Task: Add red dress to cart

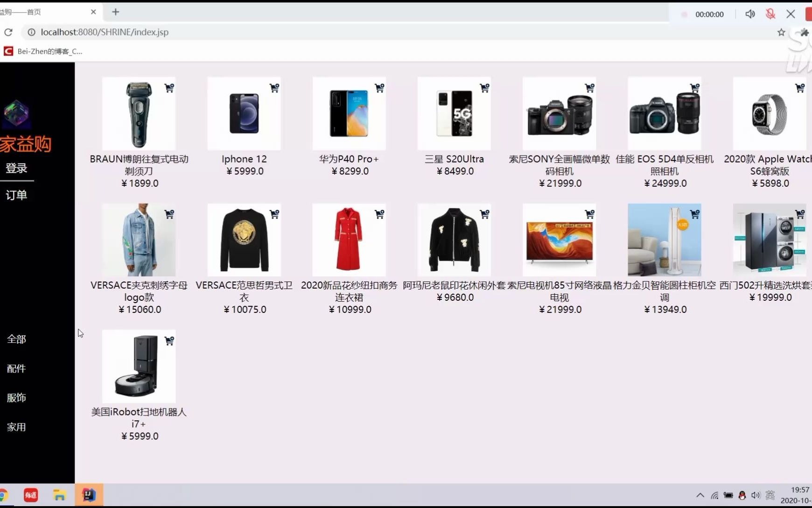Action: (379, 214)
